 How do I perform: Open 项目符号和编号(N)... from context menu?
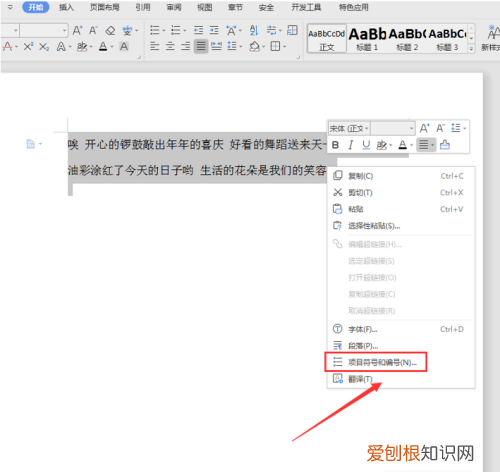(401, 362)
